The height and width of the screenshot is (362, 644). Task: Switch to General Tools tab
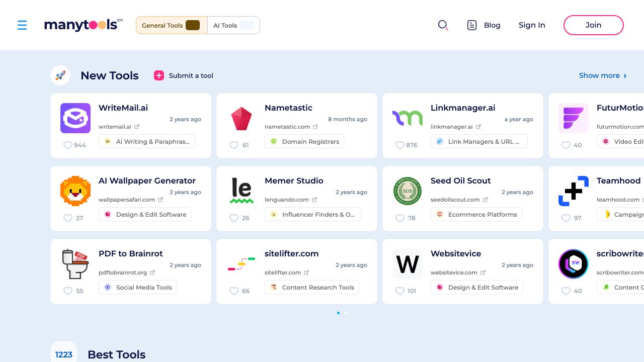click(172, 25)
